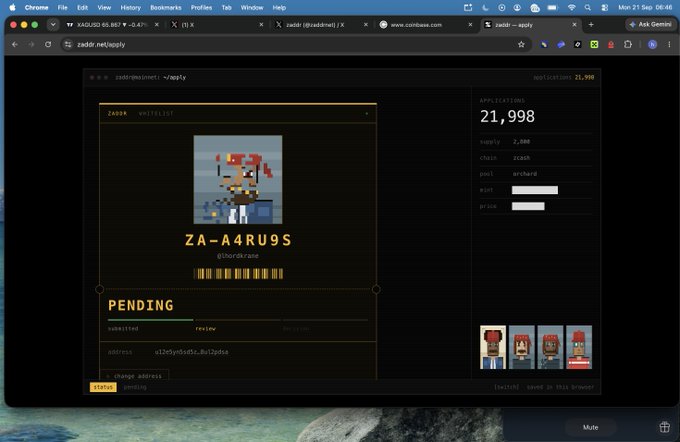
Task: Click the submitted progress step
Action: [x=123, y=328]
